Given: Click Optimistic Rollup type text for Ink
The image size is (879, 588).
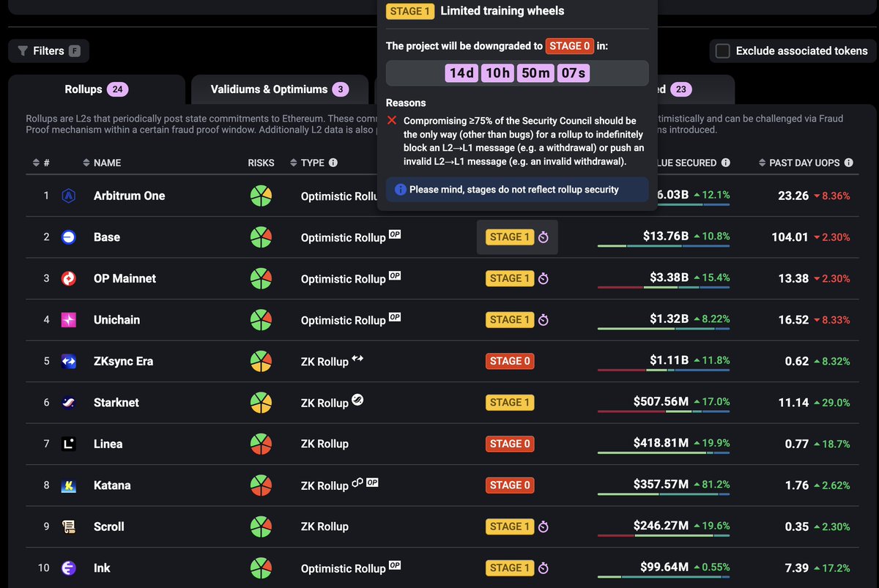Looking at the screenshot, I should click(344, 568).
